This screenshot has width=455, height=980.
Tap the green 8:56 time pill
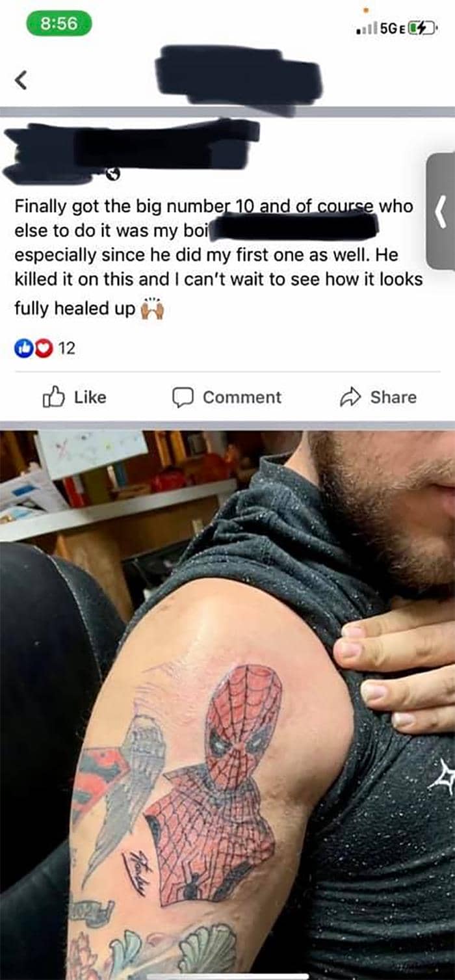58,23
